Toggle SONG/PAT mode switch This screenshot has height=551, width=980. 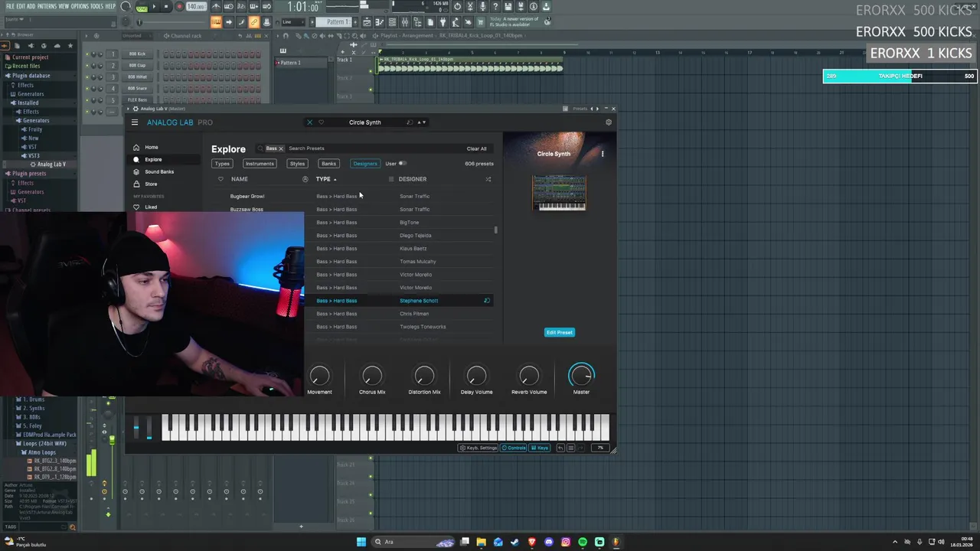[x=142, y=7]
